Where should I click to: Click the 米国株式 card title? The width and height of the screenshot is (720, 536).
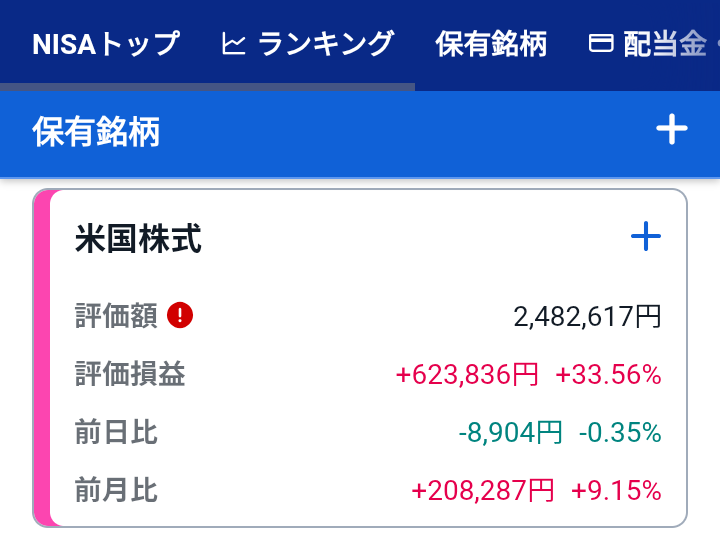138,239
